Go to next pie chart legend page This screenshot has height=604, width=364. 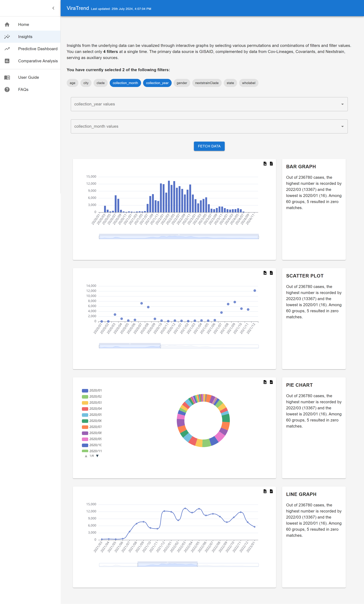97,456
